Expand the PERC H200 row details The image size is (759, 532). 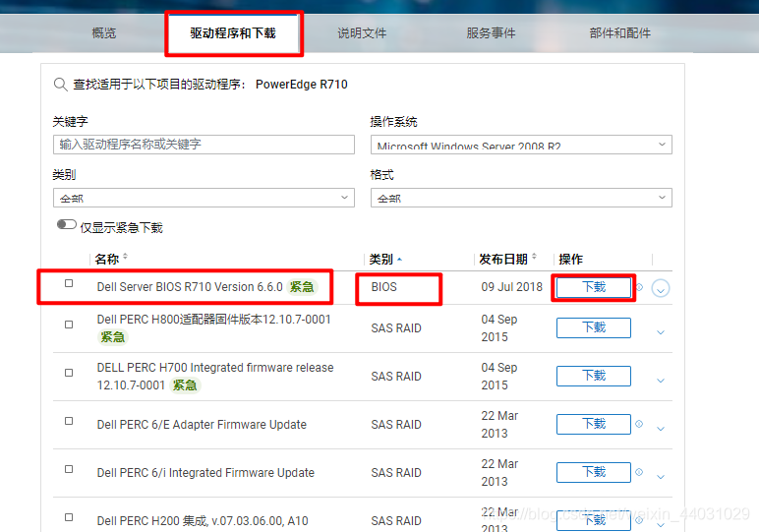pos(661,525)
